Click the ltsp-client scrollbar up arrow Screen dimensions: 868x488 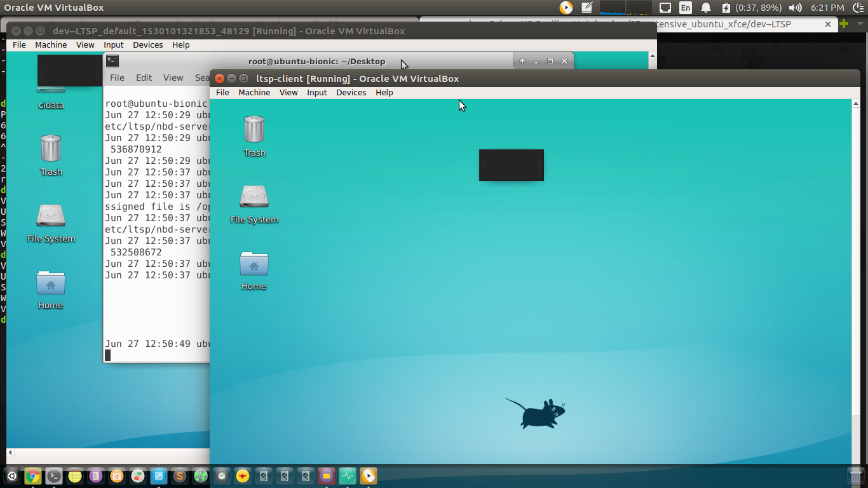click(855, 104)
